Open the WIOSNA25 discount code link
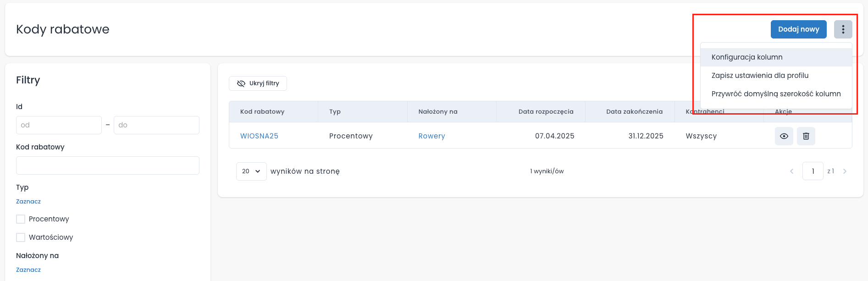Viewport: 868px width, 281px height. click(x=259, y=136)
